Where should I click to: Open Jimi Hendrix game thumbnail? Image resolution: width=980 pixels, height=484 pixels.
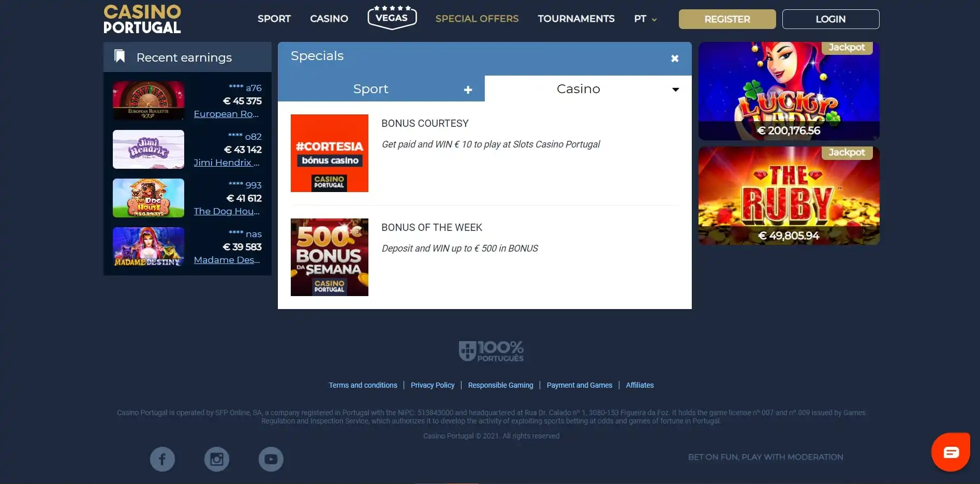149,149
